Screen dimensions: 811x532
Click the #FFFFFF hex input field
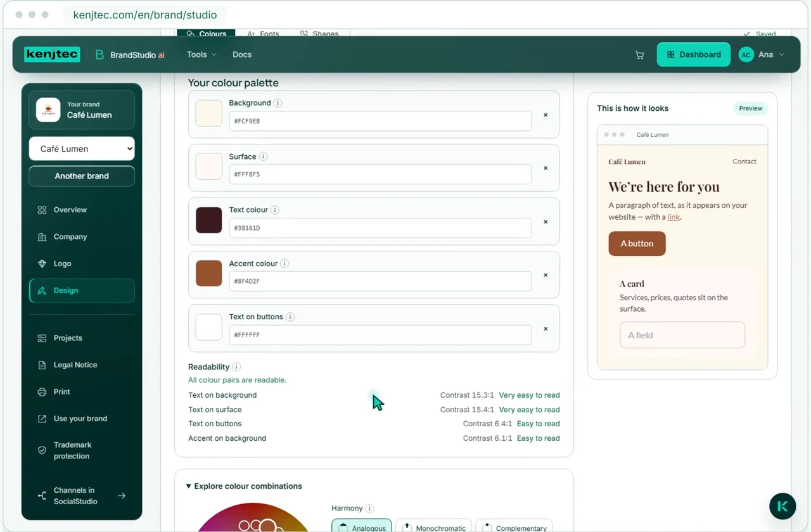pos(380,335)
